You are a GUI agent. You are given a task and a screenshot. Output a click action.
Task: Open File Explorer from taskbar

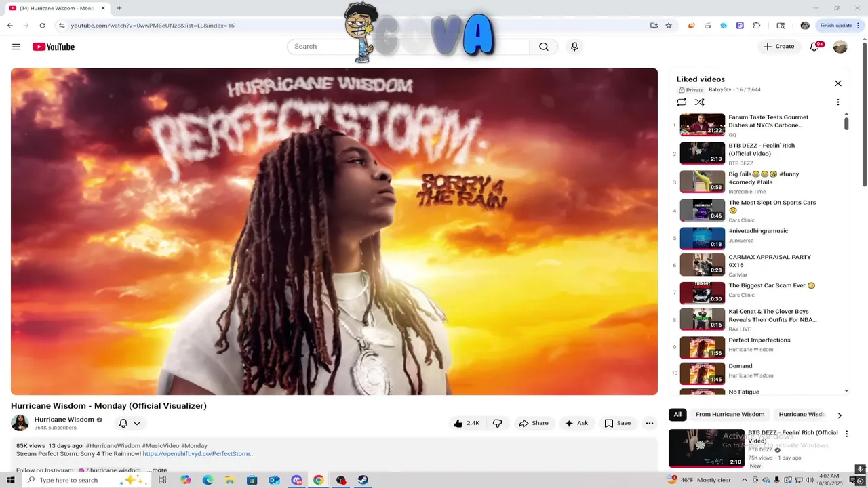[229, 480]
